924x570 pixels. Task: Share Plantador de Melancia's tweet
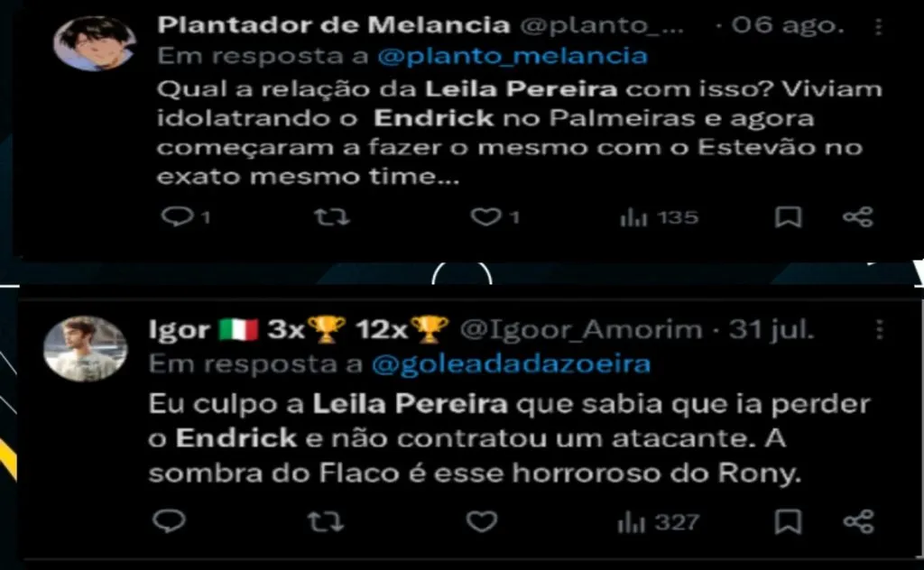(x=857, y=217)
